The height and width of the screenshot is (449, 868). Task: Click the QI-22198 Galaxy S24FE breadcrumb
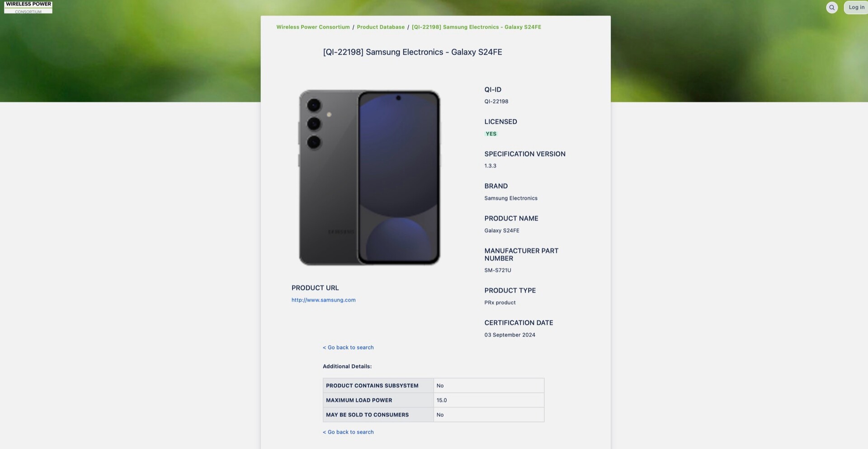click(x=476, y=27)
